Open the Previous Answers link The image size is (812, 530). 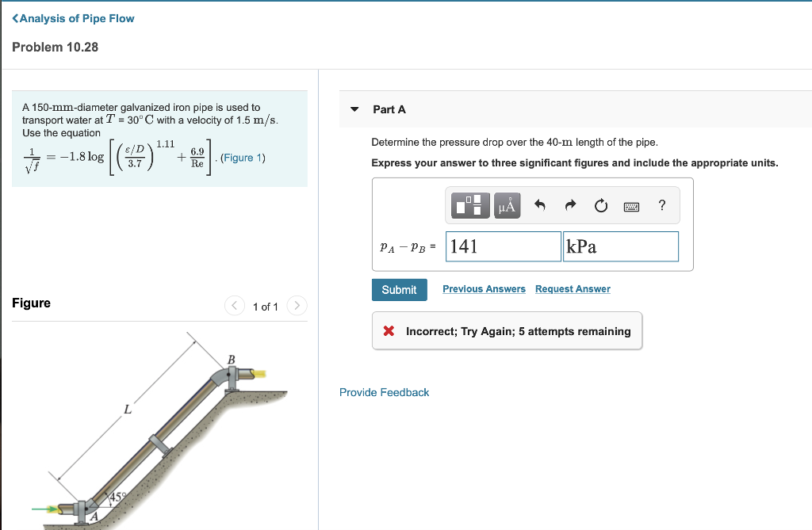pyautogui.click(x=484, y=288)
